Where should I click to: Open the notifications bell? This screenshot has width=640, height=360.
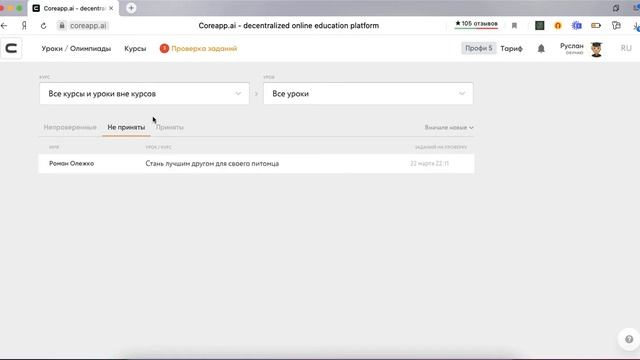click(x=541, y=49)
